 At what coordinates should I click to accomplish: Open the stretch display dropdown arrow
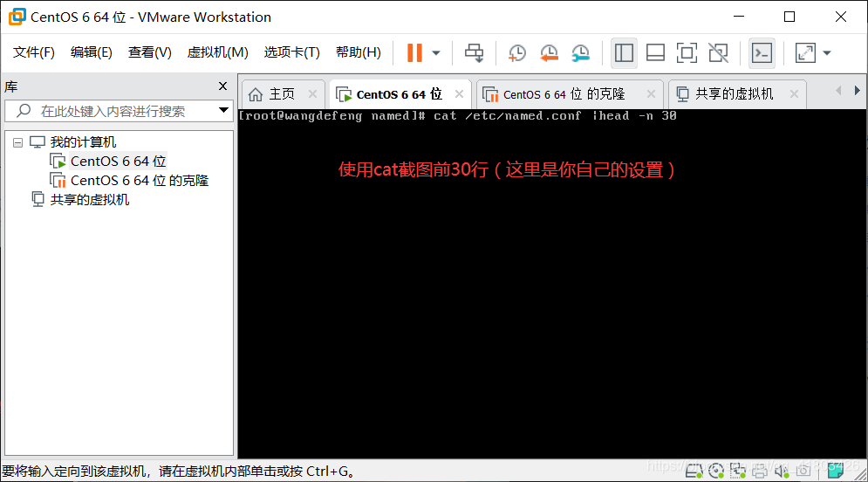pos(827,53)
